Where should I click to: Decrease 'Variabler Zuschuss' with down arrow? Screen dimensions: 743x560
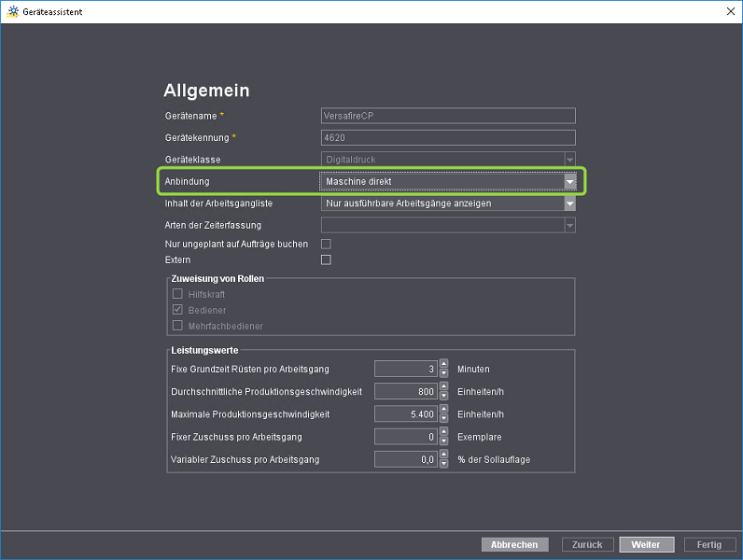click(x=442, y=463)
